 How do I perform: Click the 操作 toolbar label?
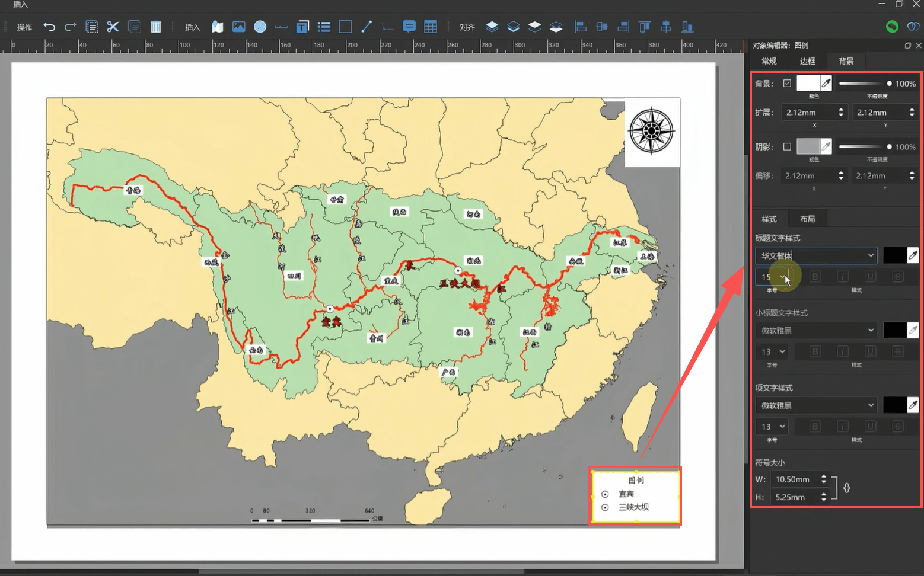tap(24, 27)
